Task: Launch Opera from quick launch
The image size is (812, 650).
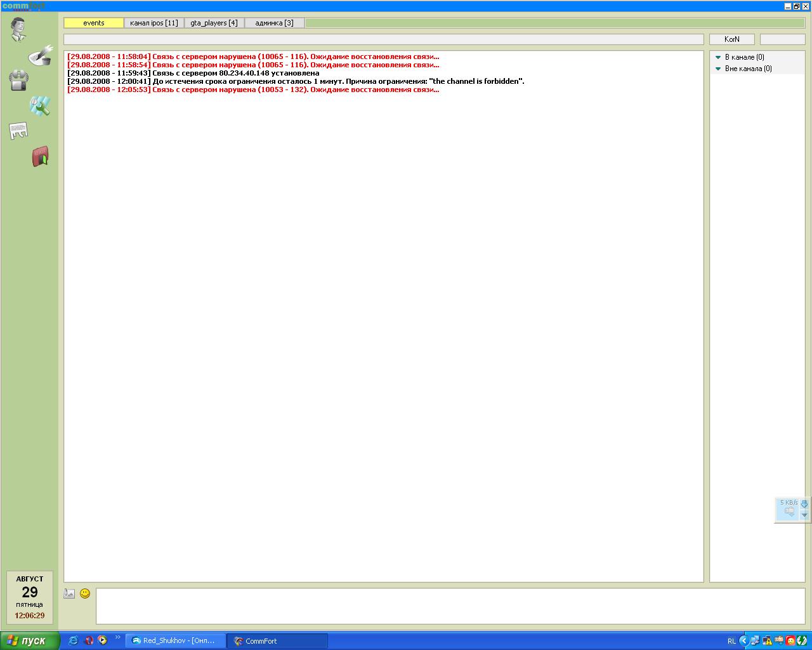Action: 89,640
